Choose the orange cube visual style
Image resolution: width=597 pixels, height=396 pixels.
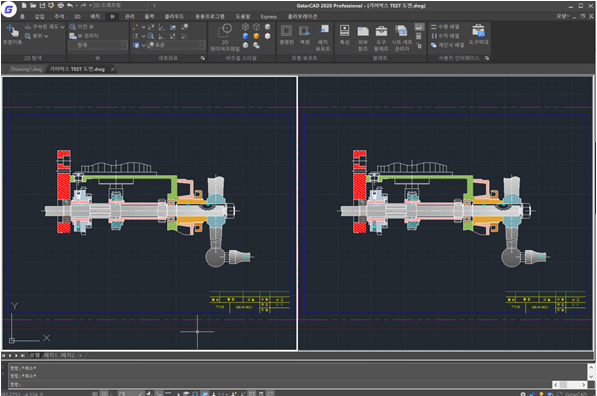coord(256,36)
